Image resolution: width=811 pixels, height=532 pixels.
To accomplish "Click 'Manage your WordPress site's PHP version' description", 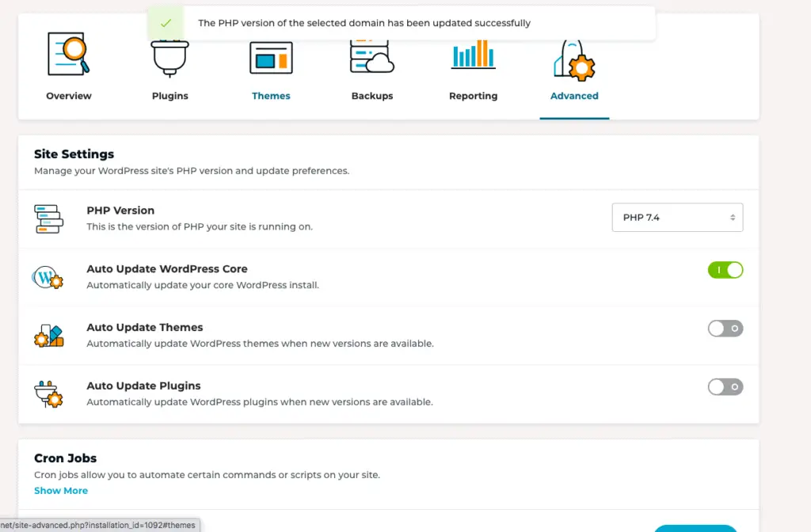I will coord(192,171).
